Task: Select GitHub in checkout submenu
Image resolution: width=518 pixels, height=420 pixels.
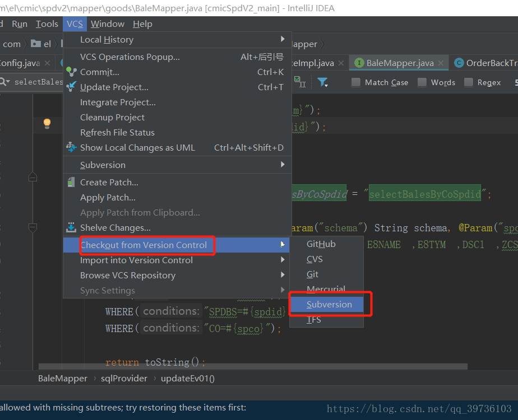Action: [326, 244]
